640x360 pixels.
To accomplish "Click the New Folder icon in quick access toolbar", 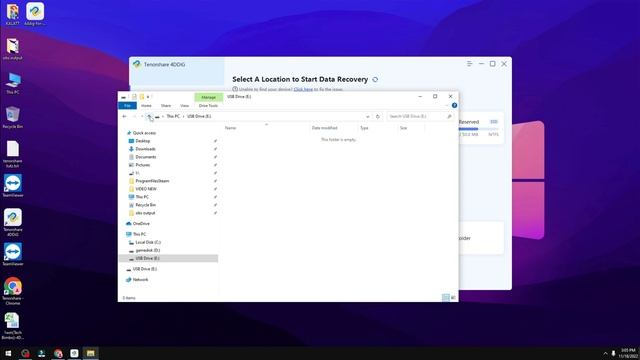I will (142, 97).
